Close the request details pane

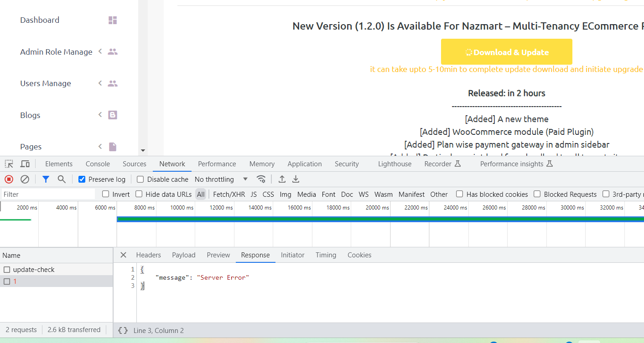(123, 255)
